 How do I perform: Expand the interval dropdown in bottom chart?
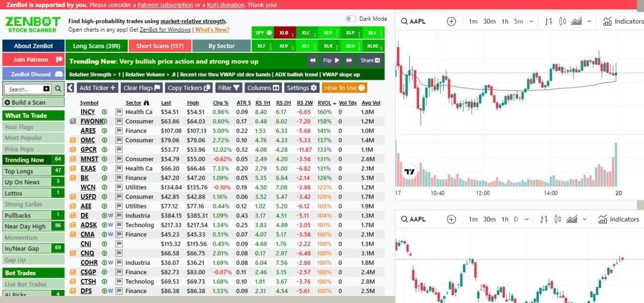pyautogui.click(x=527, y=219)
